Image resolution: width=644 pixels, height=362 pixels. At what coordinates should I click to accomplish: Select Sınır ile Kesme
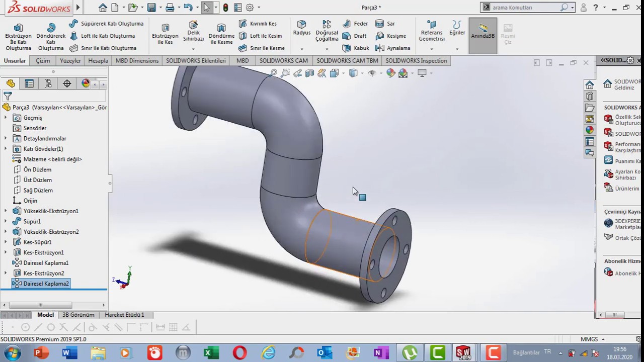(x=262, y=48)
